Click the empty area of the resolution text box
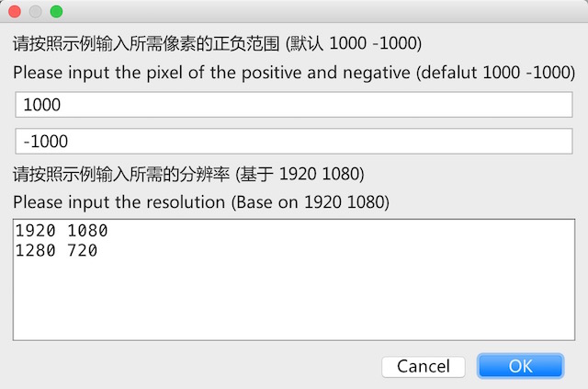Image resolution: width=588 pixels, height=389 pixels. (x=294, y=301)
